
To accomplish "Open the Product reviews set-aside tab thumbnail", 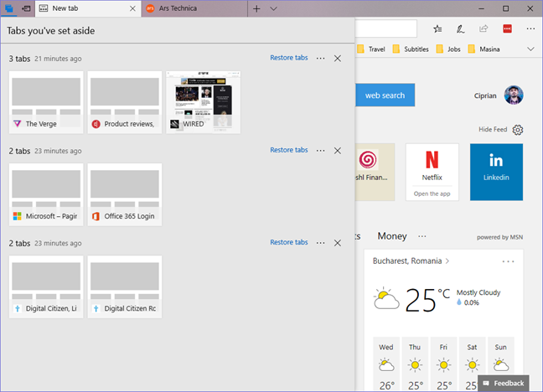I will click(x=125, y=102).
